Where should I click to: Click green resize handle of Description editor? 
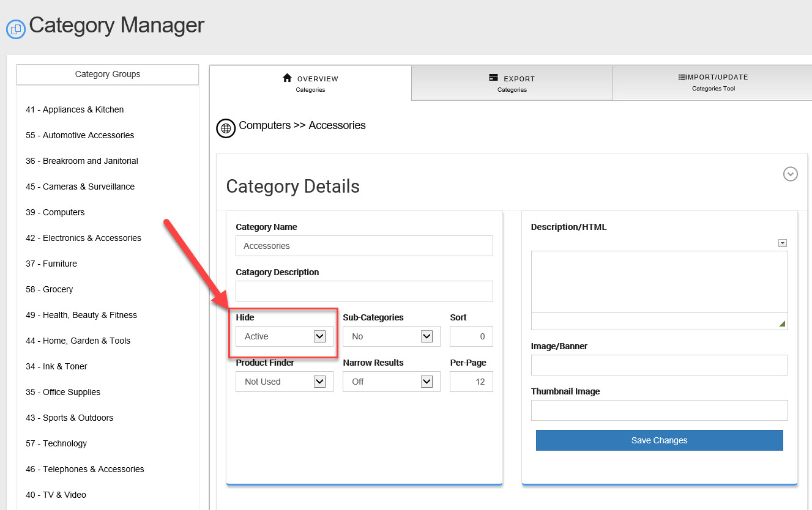tap(782, 324)
